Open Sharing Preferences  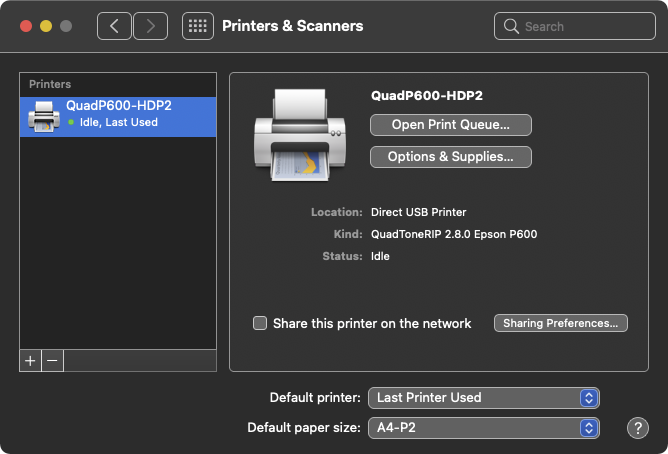[x=561, y=323]
